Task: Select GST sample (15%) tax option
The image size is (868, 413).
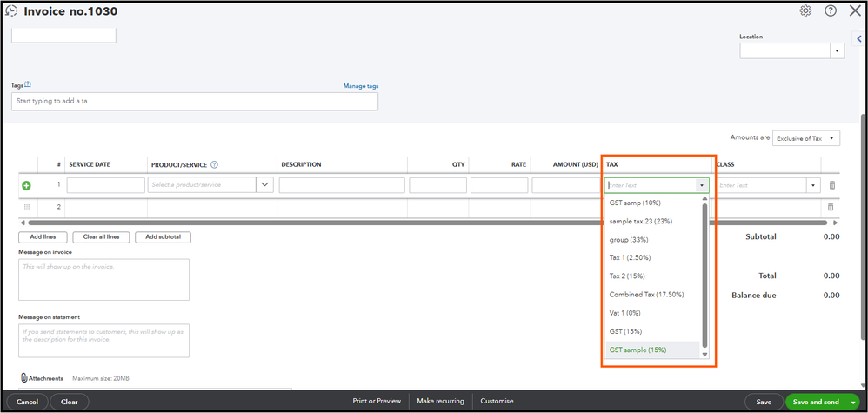Action: pyautogui.click(x=653, y=350)
